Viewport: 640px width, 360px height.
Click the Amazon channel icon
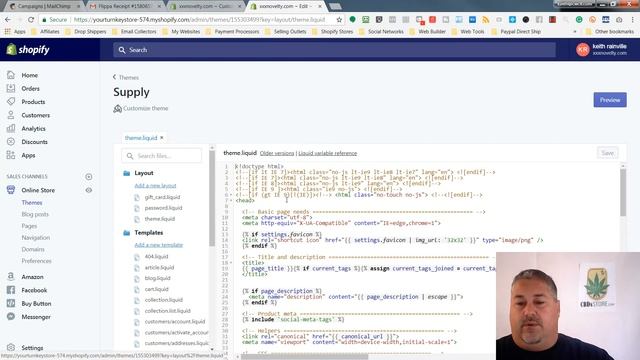pyautogui.click(x=11, y=276)
